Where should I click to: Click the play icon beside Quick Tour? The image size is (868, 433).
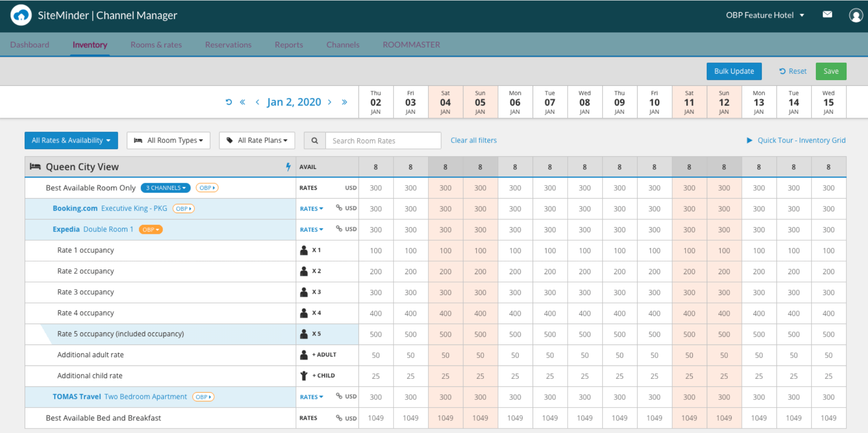[749, 140]
